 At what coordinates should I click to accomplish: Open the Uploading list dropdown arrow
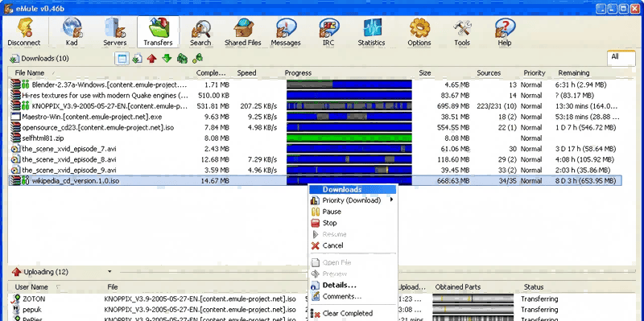click(109, 271)
